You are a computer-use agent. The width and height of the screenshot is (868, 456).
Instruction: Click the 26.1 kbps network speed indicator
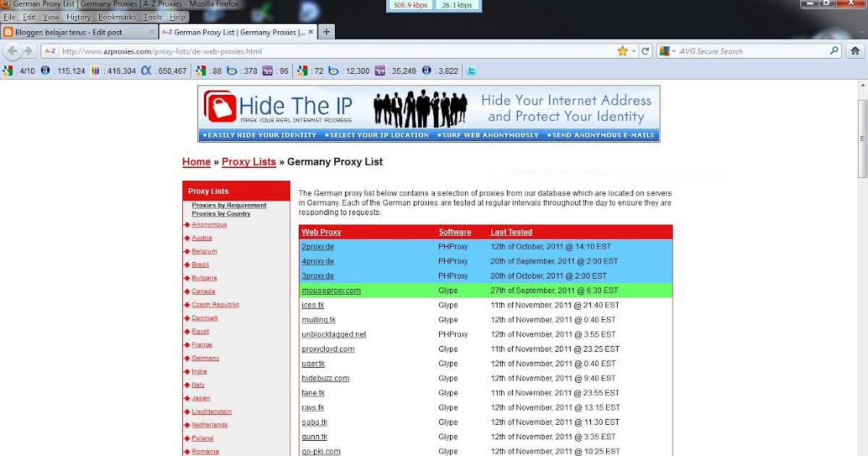tap(457, 5)
